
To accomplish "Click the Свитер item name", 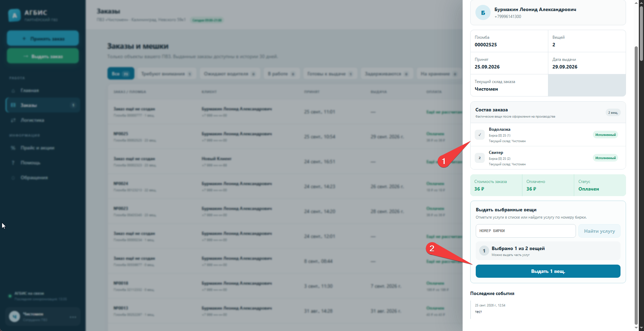I will 496,153.
